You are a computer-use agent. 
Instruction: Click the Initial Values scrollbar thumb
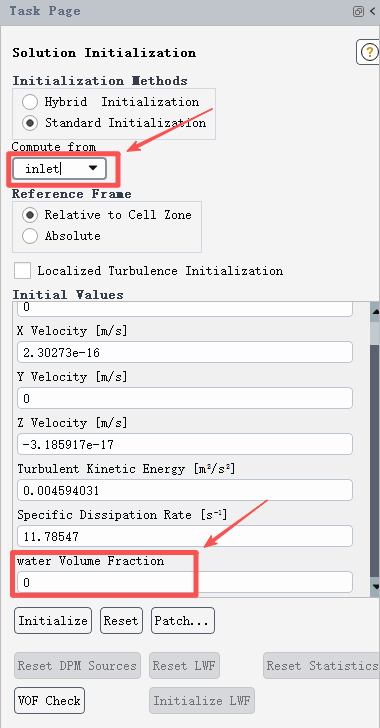(x=375, y=462)
